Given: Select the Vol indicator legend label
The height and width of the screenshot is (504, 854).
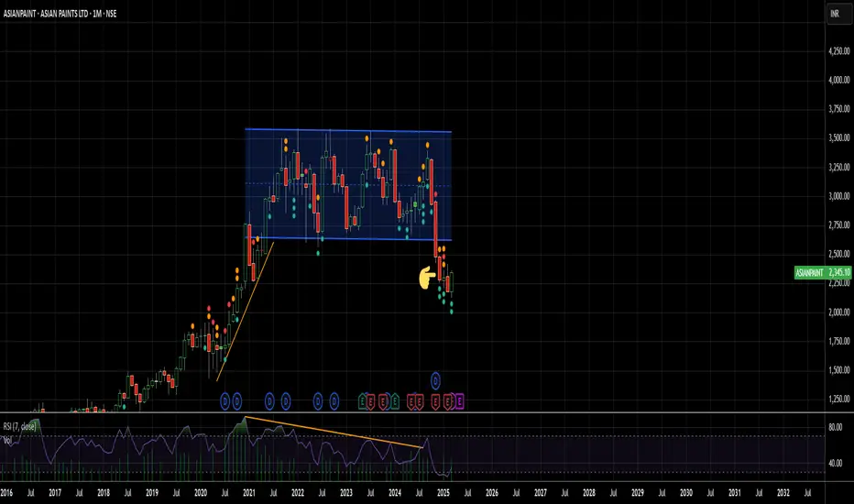Looking at the screenshot, I should [7, 440].
